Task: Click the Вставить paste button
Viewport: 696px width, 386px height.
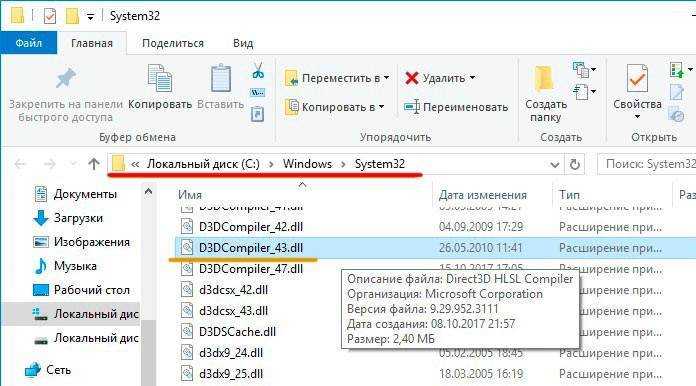Action: click(221, 87)
